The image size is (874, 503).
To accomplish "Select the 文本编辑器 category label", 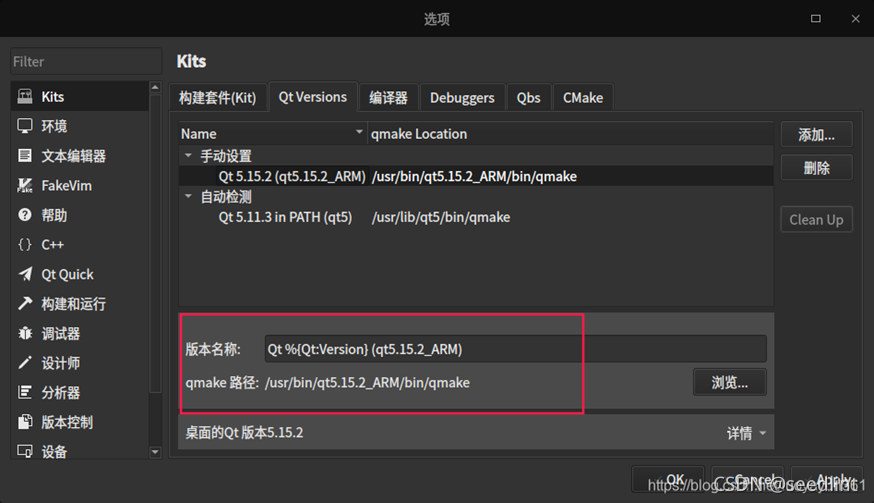I will pyautogui.click(x=74, y=156).
